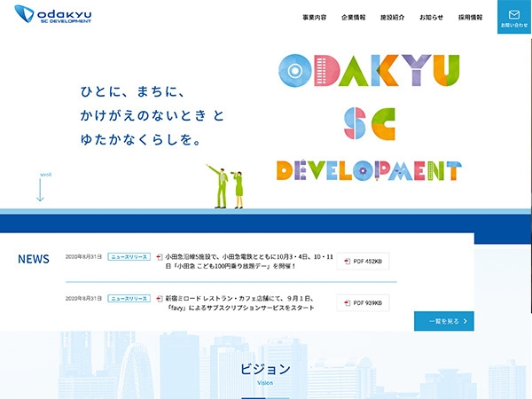
Task: Click ニュースリリース tag on the second news item
Action: pos(129,299)
